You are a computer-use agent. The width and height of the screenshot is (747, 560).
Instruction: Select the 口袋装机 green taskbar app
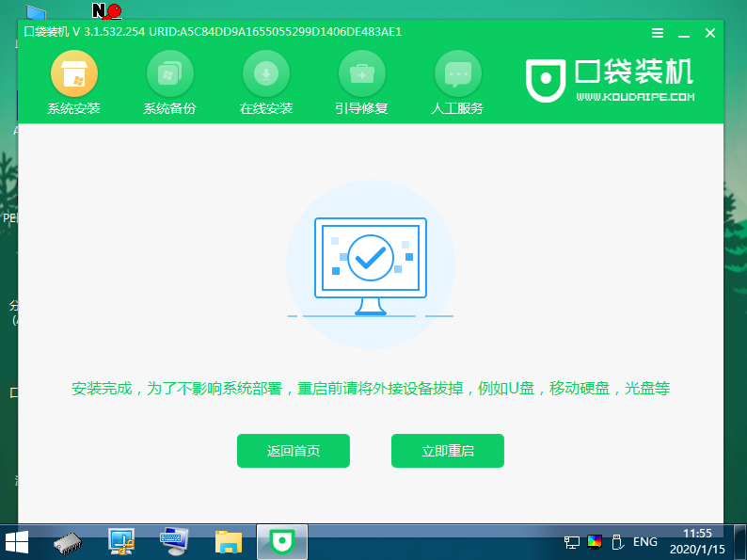280,541
